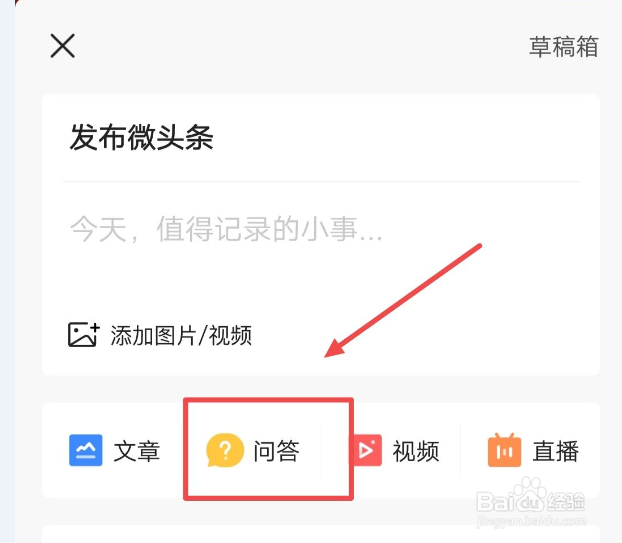Screen dimensions: 622x543
Task: Click the yellow question-mark 问答 icon
Action: [225, 450]
